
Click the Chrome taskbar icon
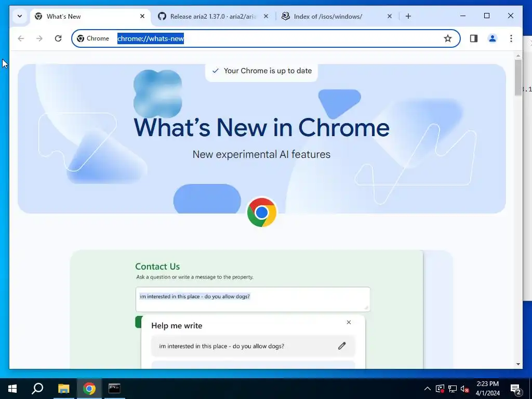tap(89, 389)
